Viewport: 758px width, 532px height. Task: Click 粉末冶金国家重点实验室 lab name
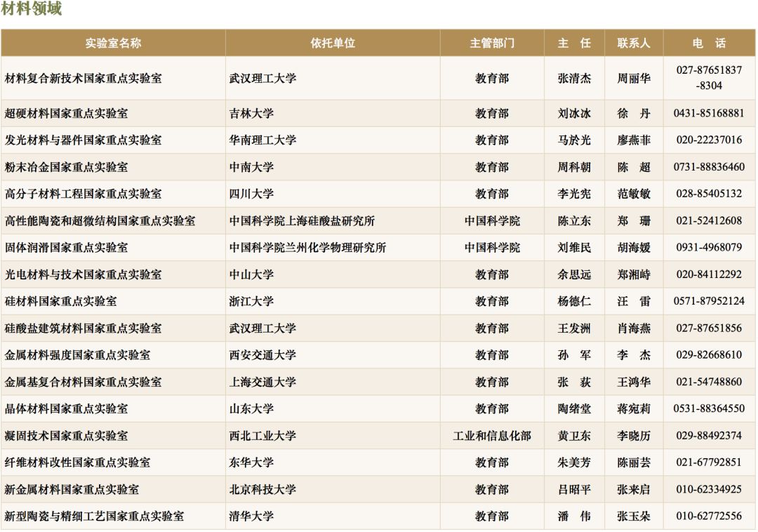click(67, 167)
